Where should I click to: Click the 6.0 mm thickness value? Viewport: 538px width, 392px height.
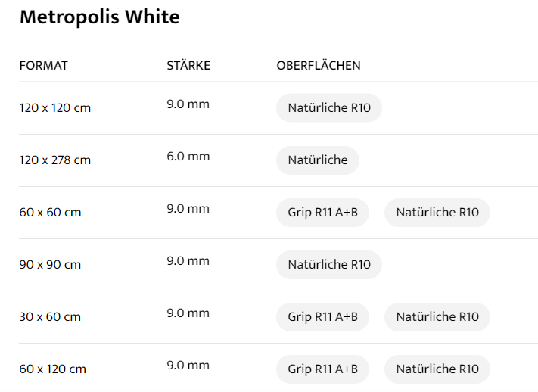pyautogui.click(x=188, y=157)
